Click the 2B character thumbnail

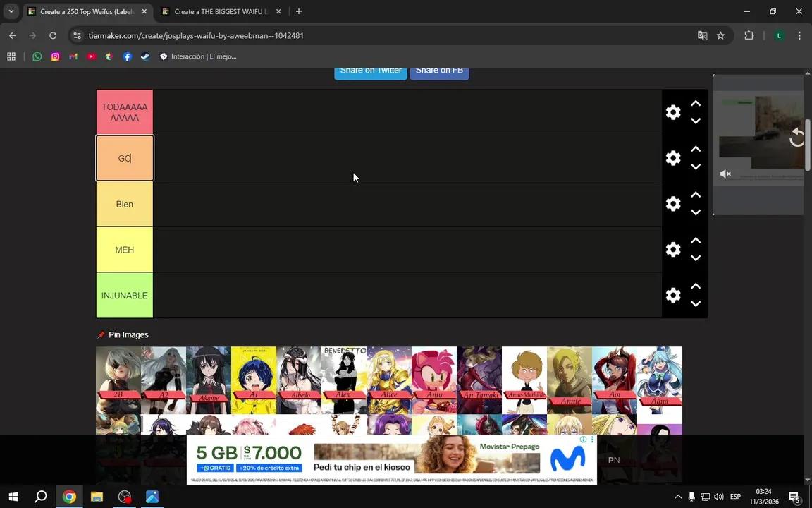click(118, 379)
